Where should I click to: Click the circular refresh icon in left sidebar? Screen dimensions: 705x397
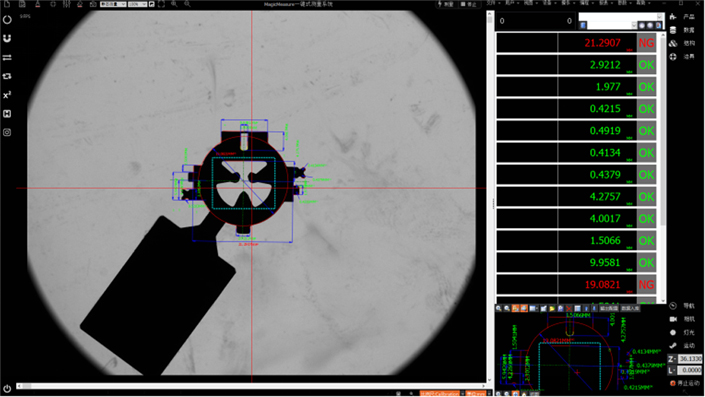pos(7,20)
